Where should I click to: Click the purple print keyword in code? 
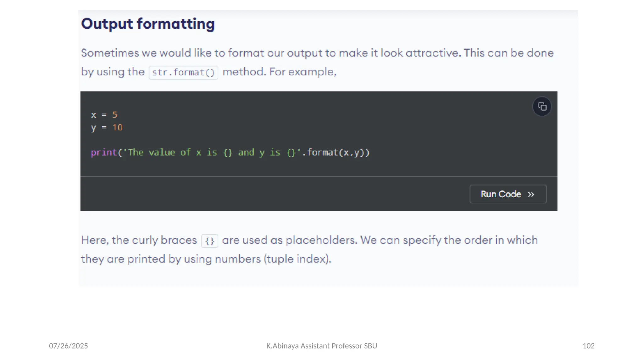[x=104, y=153]
